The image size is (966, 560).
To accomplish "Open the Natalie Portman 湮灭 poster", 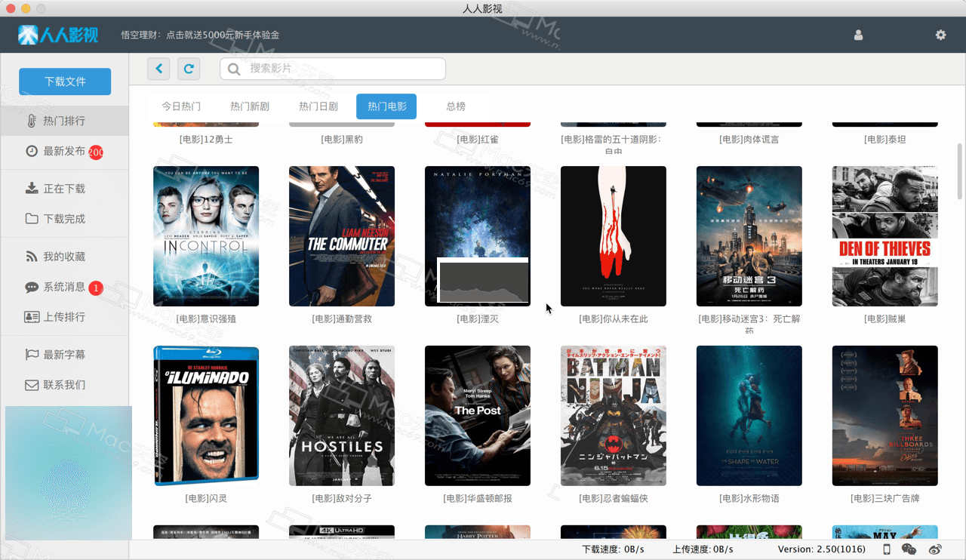I will pyautogui.click(x=478, y=236).
